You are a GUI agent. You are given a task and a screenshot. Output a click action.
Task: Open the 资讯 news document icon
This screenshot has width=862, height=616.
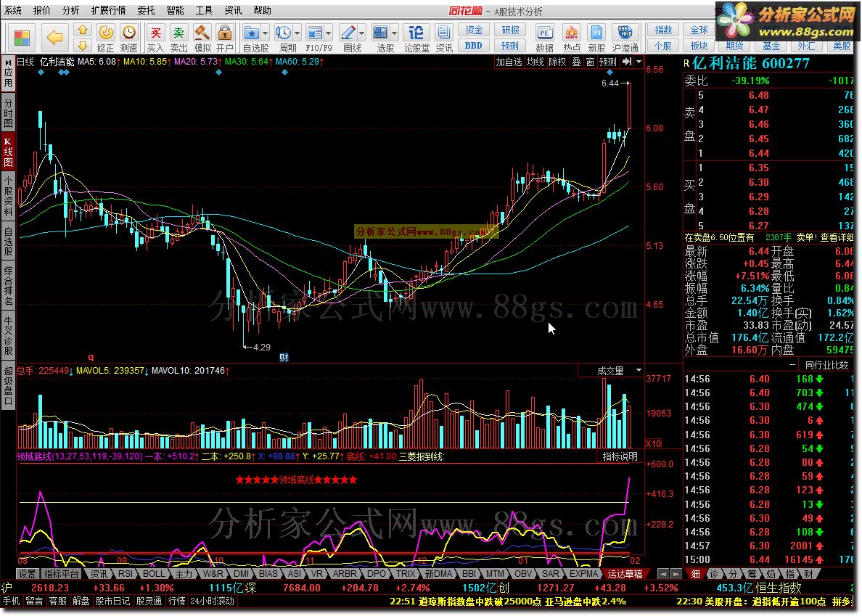pyautogui.click(x=443, y=38)
